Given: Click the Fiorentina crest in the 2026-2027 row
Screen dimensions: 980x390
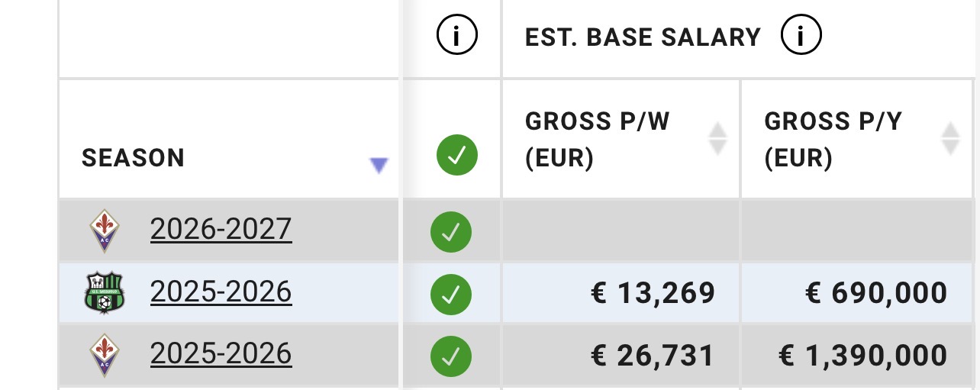Looking at the screenshot, I should (x=104, y=230).
